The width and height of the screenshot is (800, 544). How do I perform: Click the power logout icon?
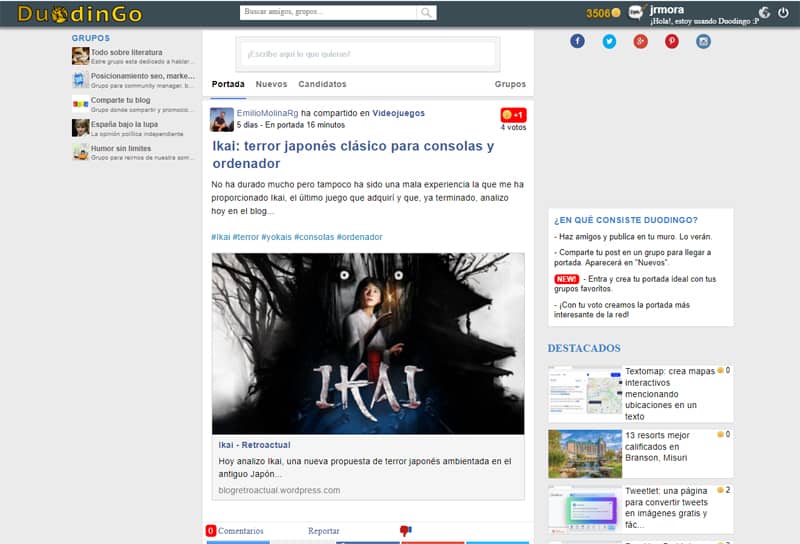[783, 13]
